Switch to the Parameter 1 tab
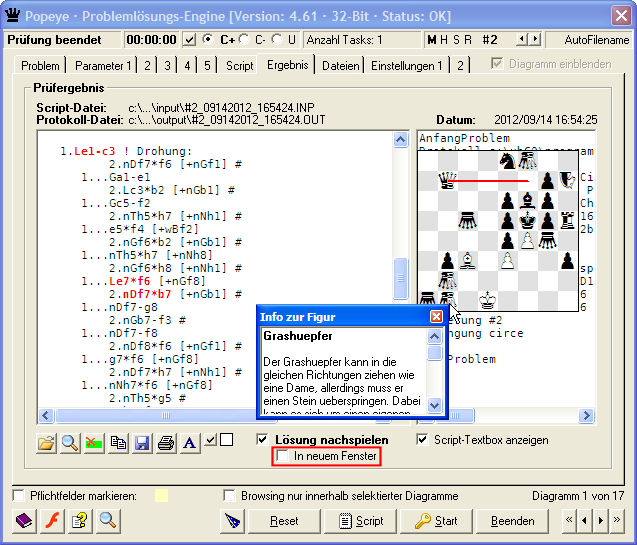Image resolution: width=637 pixels, height=545 pixels. 103,65
